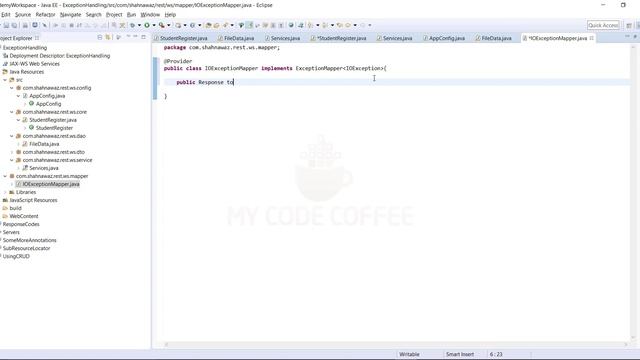This screenshot has width=640, height=360.
Task: Toggle Mark Occurrences in toolbar
Action: point(250,25)
